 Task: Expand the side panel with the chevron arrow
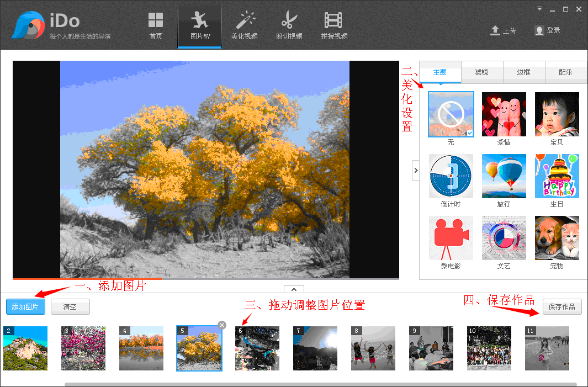416,170
